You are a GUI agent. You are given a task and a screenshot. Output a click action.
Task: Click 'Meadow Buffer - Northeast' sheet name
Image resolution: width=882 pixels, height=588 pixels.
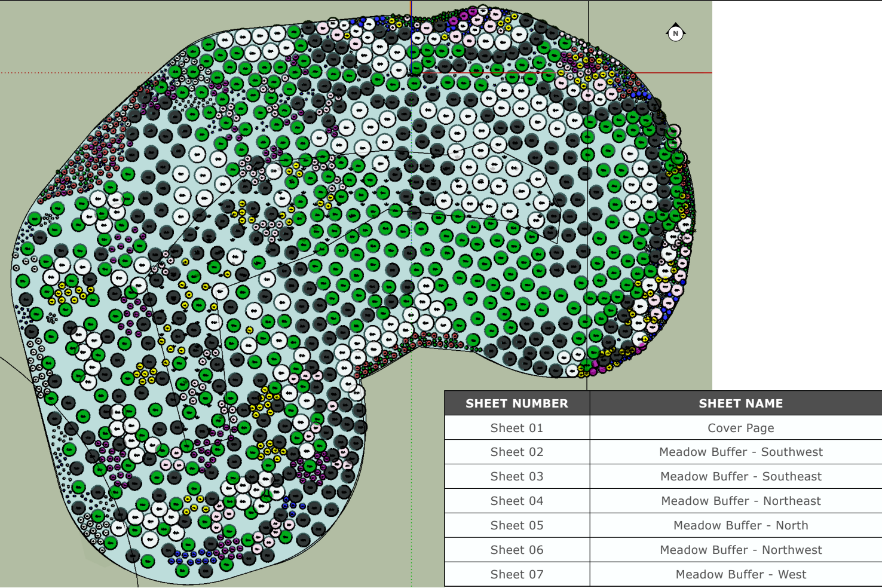741,501
